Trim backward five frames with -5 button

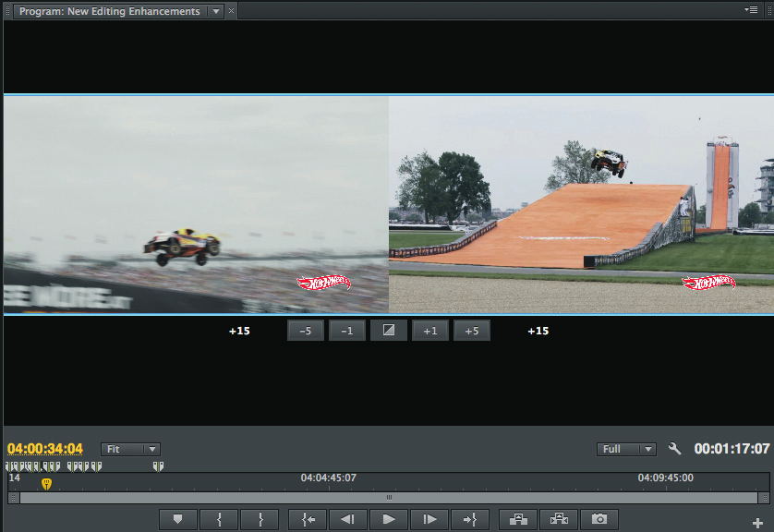[306, 331]
